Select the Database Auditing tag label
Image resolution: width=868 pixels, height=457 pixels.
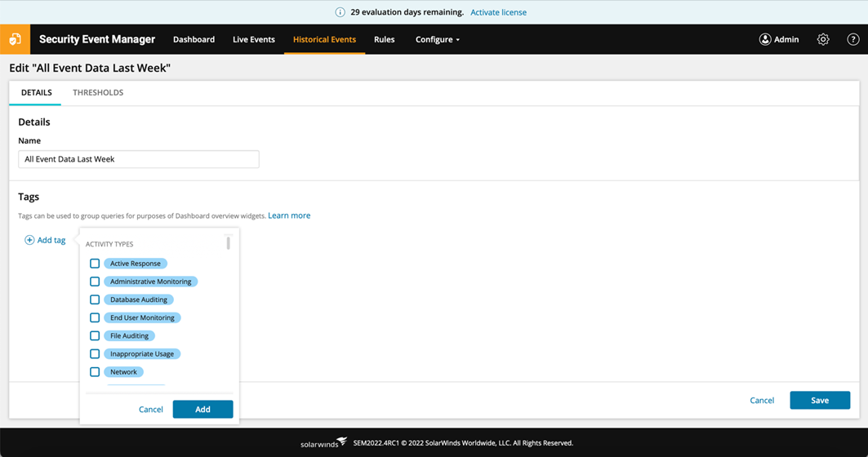(138, 299)
